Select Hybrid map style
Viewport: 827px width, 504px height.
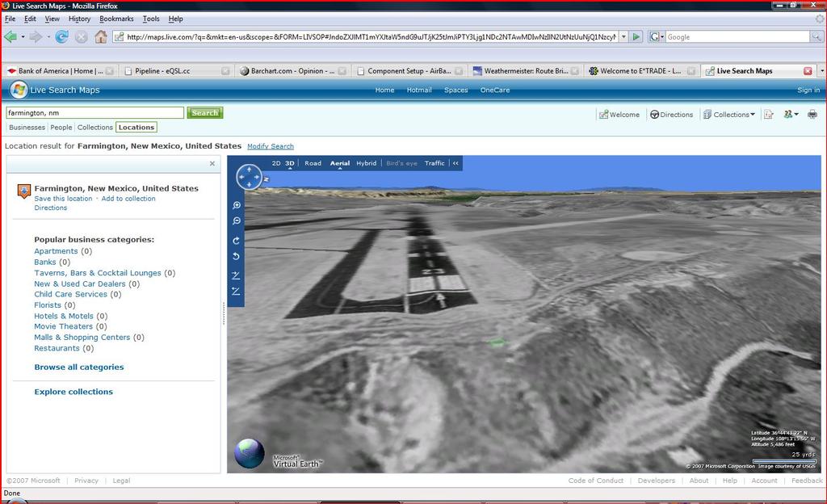[x=366, y=163]
